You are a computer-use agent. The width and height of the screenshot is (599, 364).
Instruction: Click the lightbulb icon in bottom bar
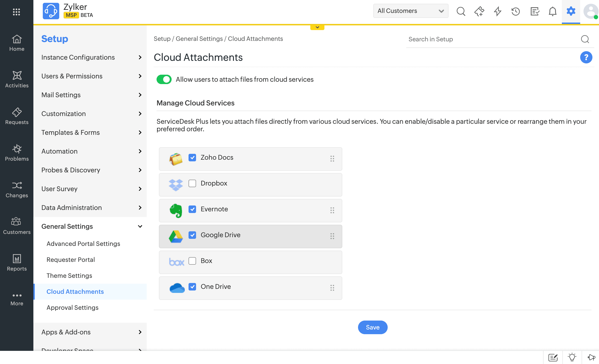point(572,357)
